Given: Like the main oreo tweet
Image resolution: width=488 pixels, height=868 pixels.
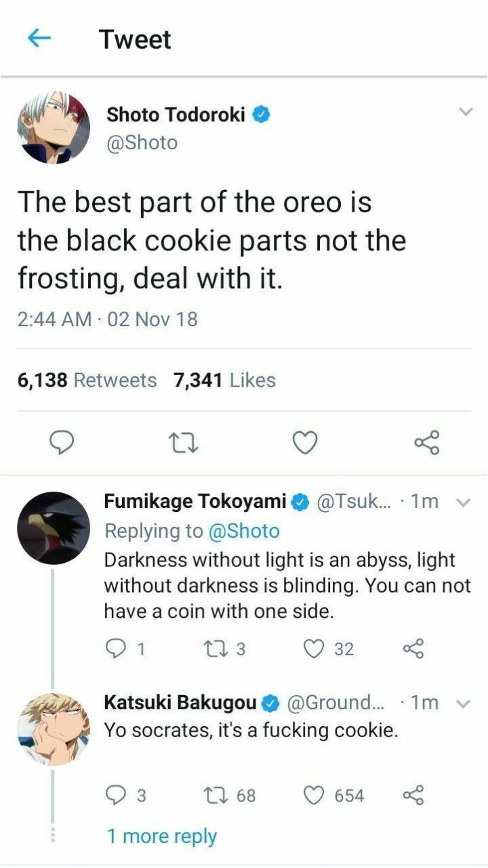Looking at the screenshot, I should tap(304, 443).
